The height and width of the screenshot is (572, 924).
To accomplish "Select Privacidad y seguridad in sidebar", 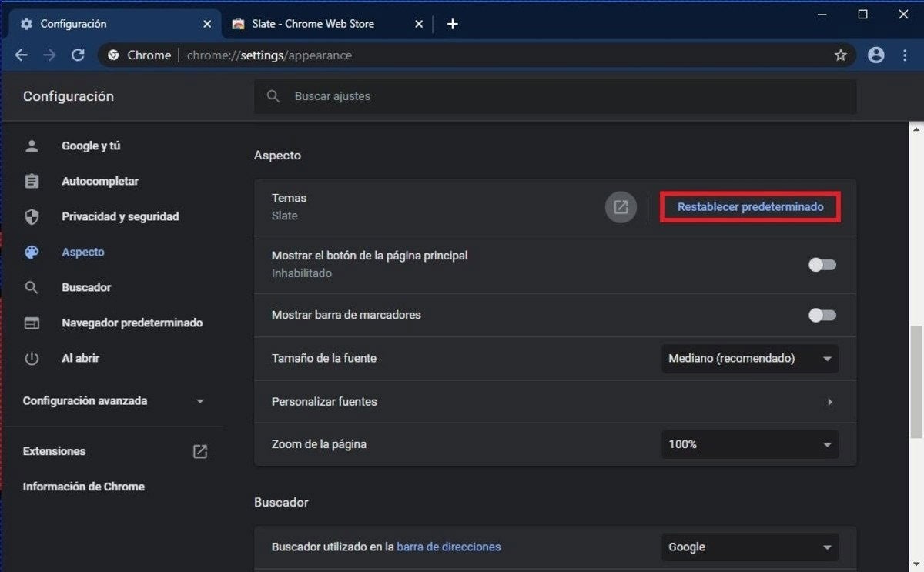I will click(120, 217).
